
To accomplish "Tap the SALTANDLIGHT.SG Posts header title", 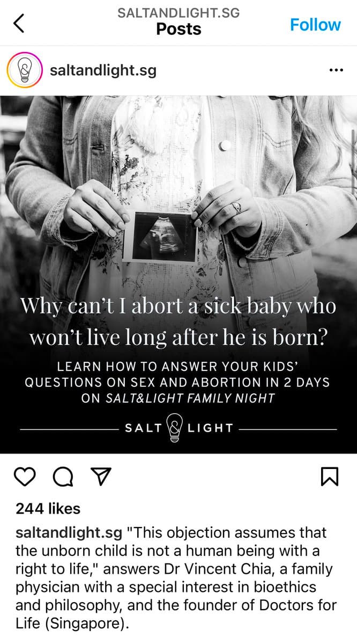I will click(x=178, y=21).
